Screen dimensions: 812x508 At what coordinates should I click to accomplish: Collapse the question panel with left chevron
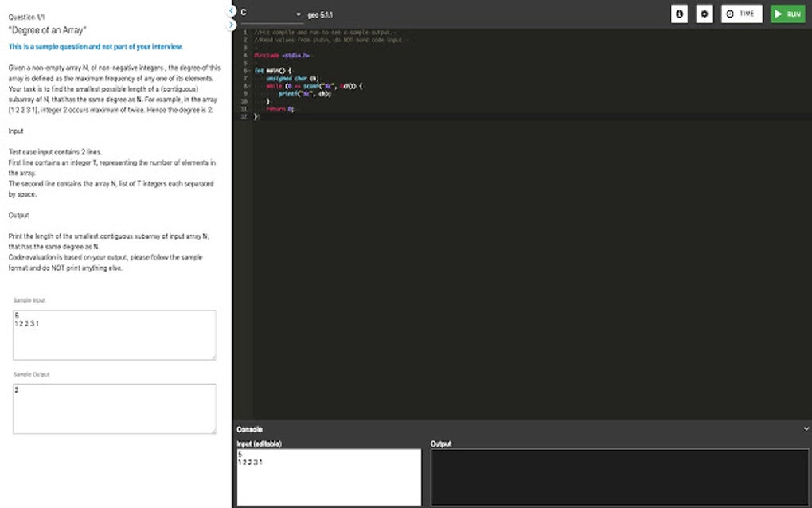pyautogui.click(x=232, y=11)
